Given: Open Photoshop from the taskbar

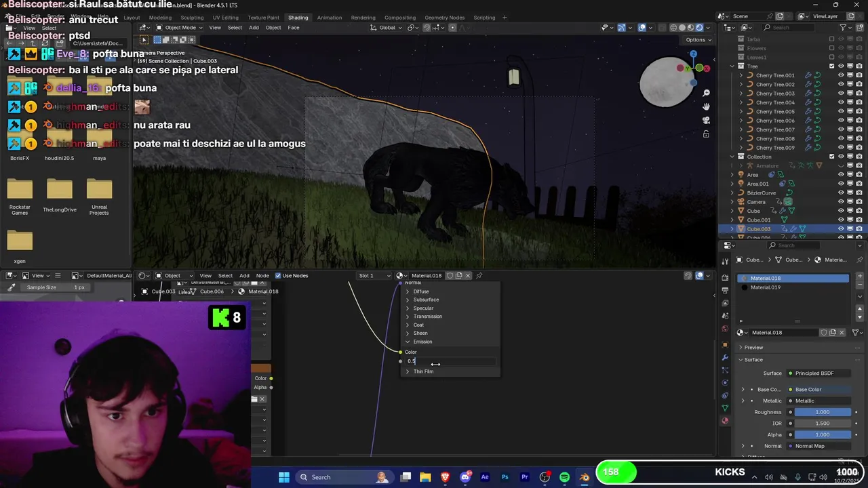Looking at the screenshot, I should [x=505, y=477].
